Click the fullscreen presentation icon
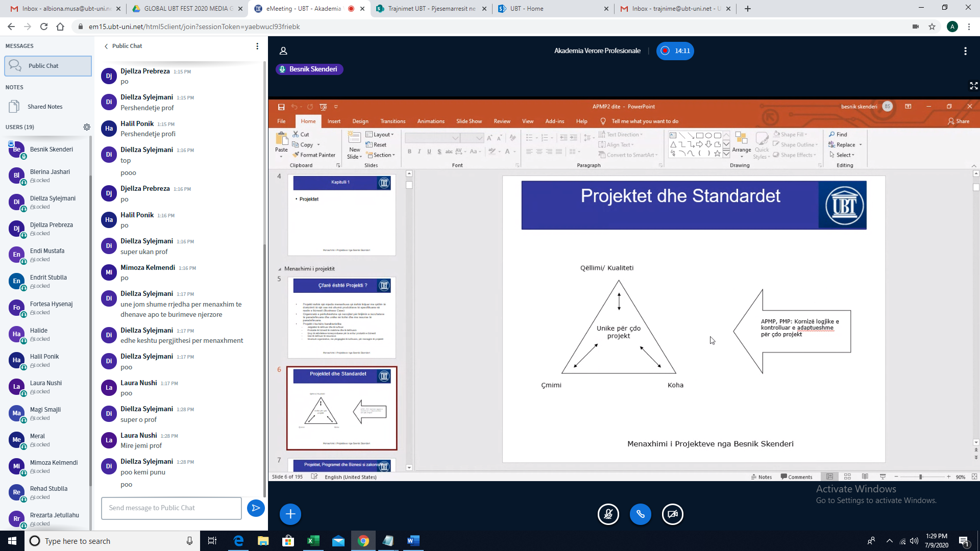Viewport: 980px width, 551px height. coord(973,86)
